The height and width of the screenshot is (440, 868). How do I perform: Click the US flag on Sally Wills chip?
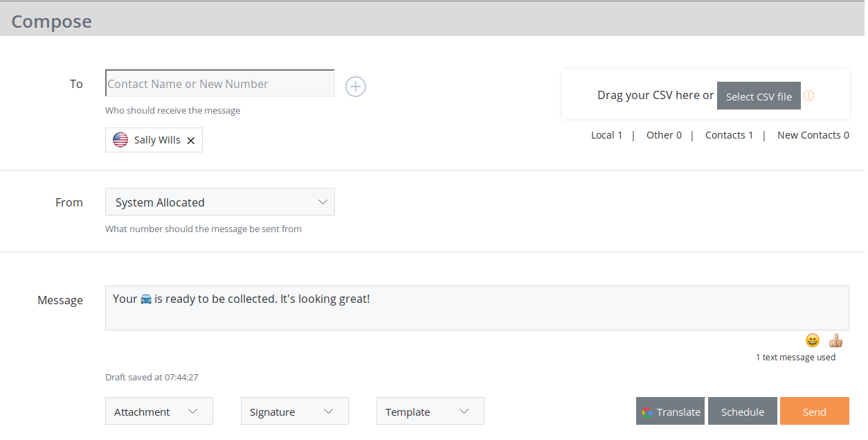(120, 140)
